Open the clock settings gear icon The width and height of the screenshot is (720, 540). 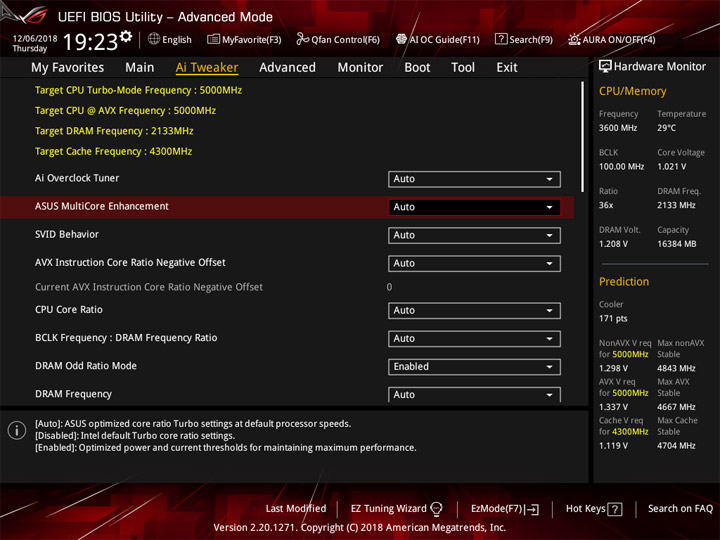[x=126, y=36]
